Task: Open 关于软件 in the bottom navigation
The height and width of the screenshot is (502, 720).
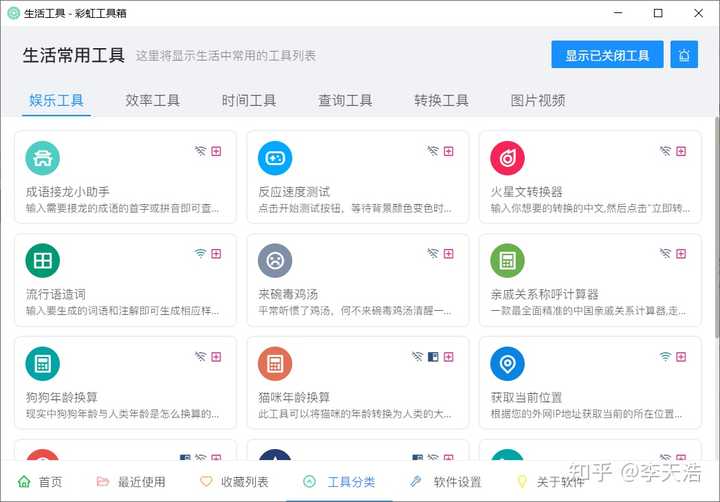Action: (550, 482)
